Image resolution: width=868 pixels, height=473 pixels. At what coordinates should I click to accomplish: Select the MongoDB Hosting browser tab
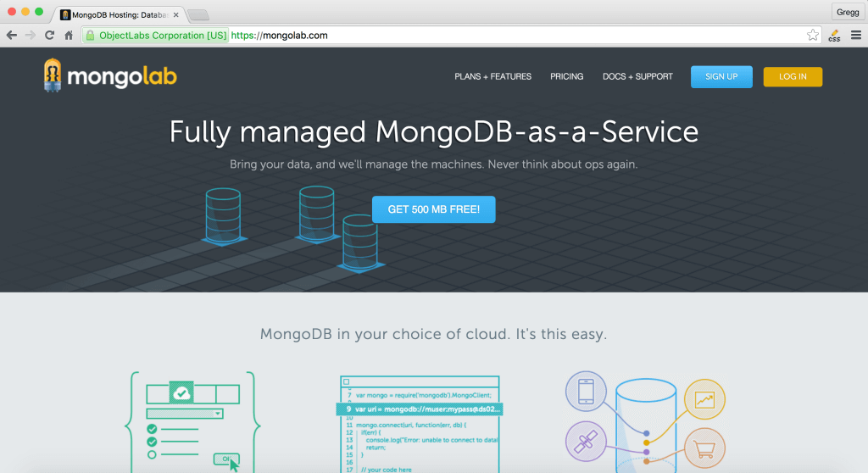[x=120, y=15]
